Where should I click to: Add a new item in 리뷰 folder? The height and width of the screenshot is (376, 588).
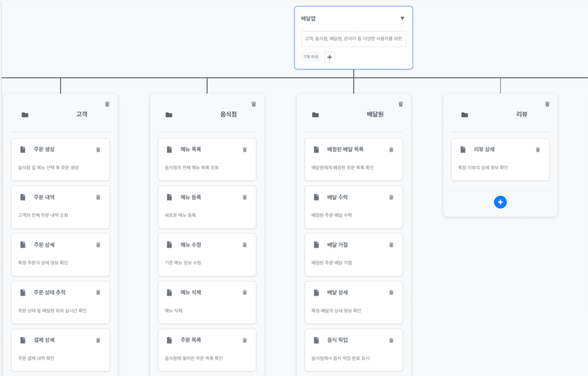click(x=500, y=202)
